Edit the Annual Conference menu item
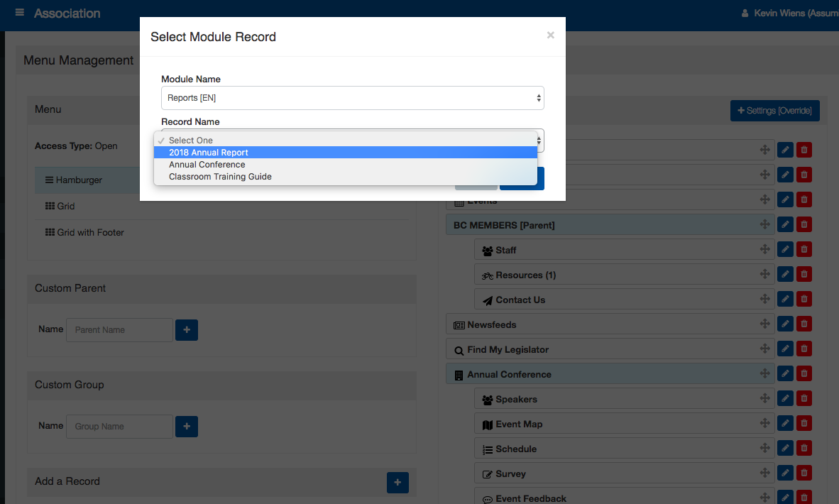 tap(785, 374)
